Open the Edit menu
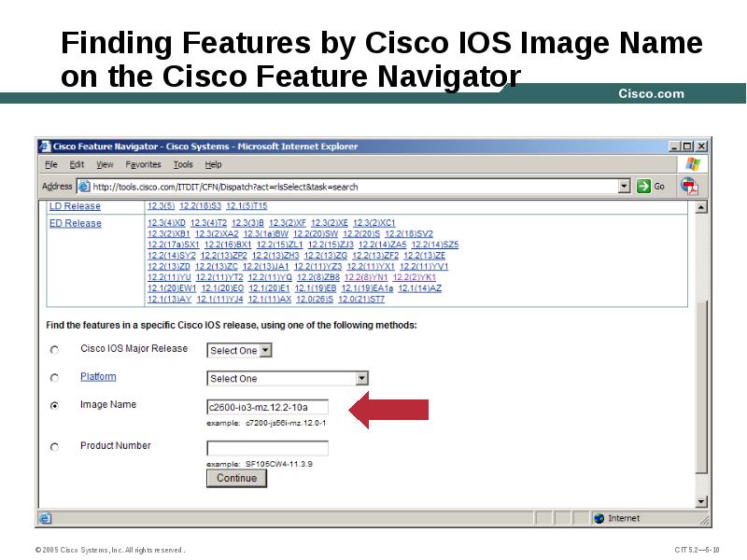The width and height of the screenshot is (747, 560). pyautogui.click(x=77, y=165)
